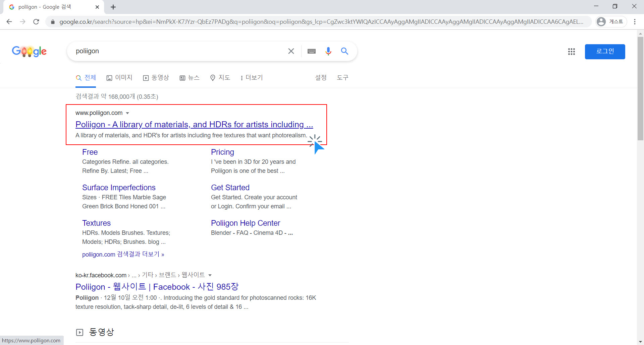
Task: Open the Google apps grid
Action: tap(572, 52)
